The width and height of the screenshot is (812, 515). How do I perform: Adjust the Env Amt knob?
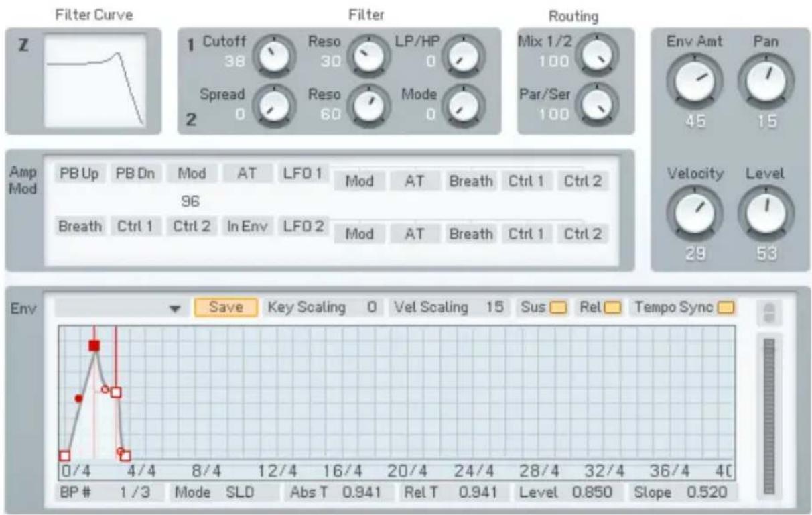[x=695, y=80]
